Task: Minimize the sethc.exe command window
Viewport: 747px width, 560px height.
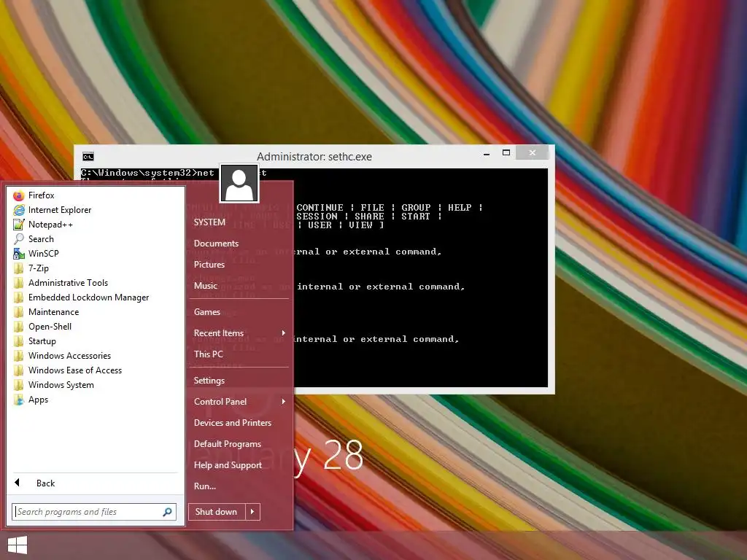Action: 487,153
